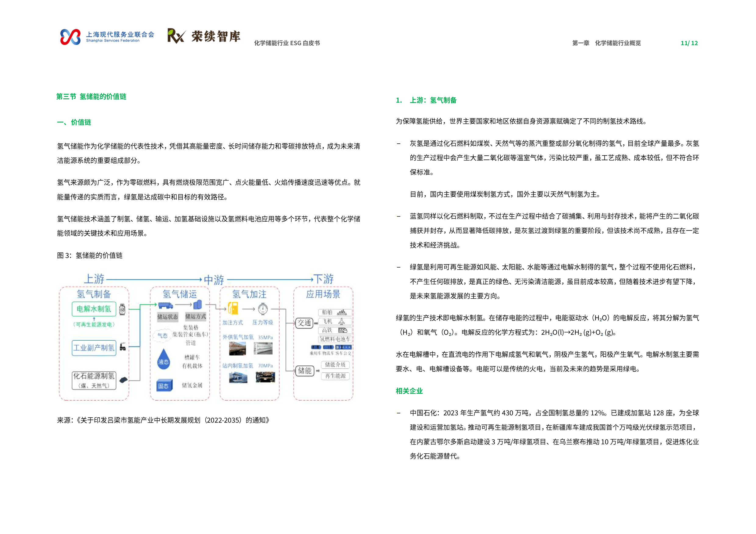The height and width of the screenshot is (534, 756).
Task: Click the 工业副产制氢 box
Action: tap(94, 348)
